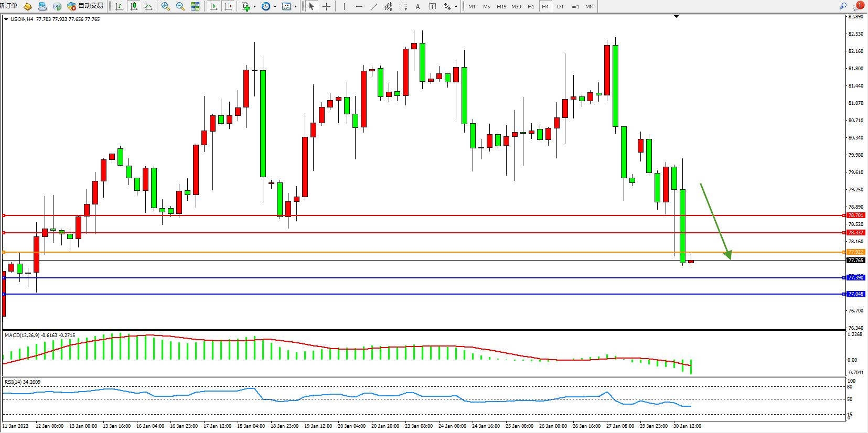The image size is (868, 433).
Task: Toggle the chart auto scroll button
Action: (x=213, y=6)
